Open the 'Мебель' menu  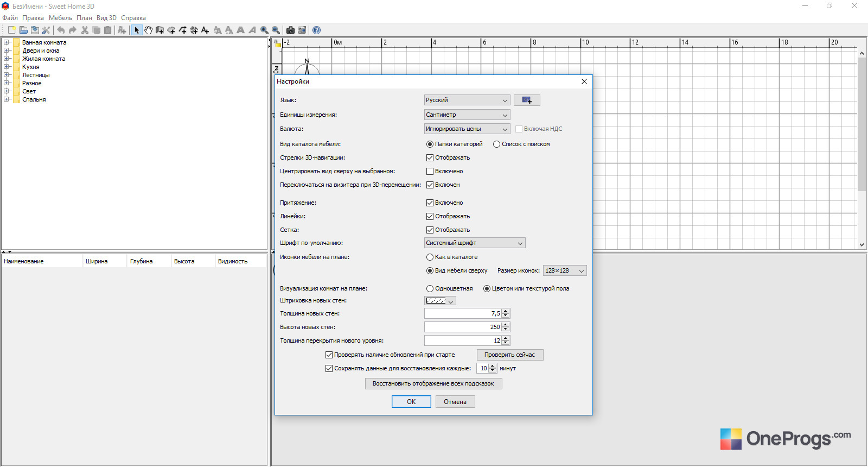pos(60,18)
